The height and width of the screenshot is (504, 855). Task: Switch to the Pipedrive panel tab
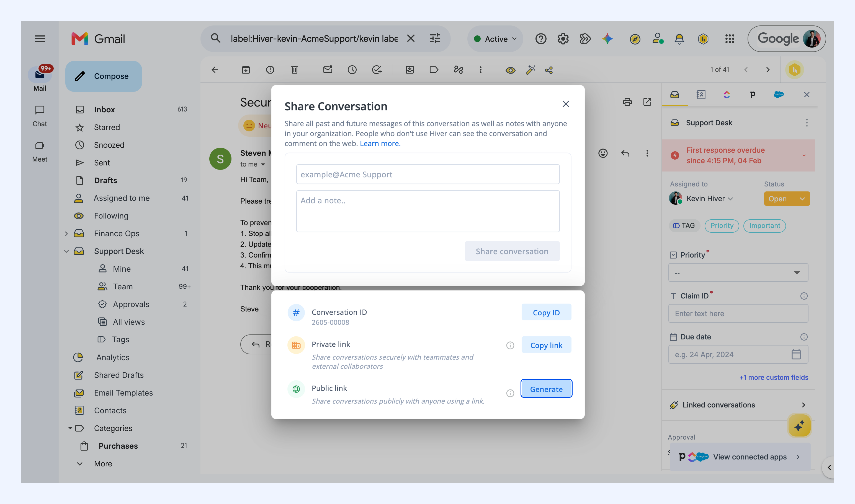(752, 95)
